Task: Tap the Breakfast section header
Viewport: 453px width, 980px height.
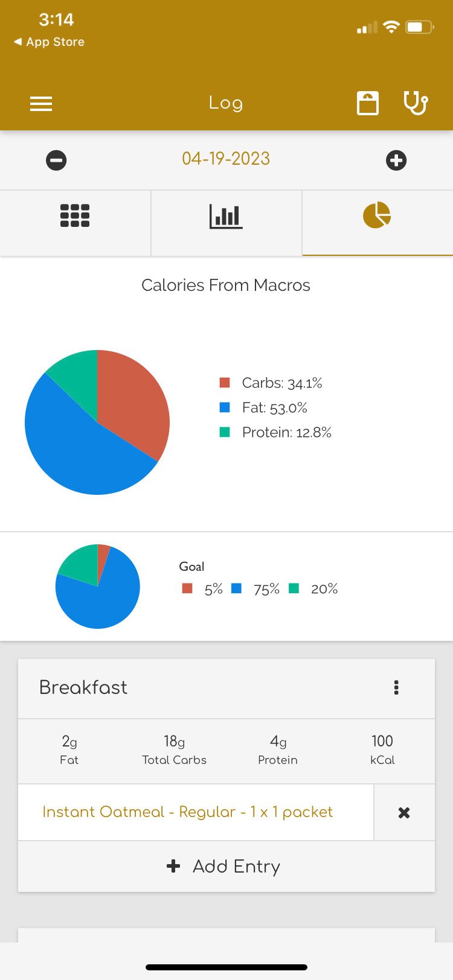Action: [83, 687]
